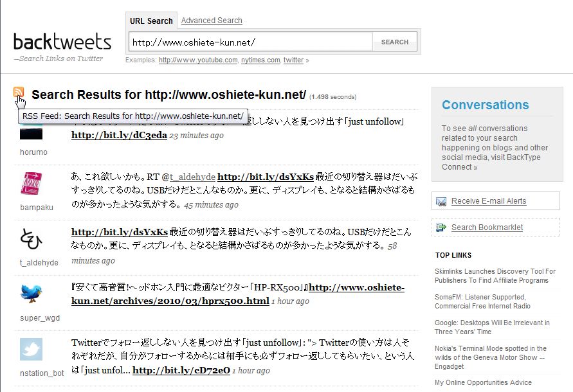Click the Search Bookmarklet arrow icon
Screen dimensions: 573x392
coord(441,227)
